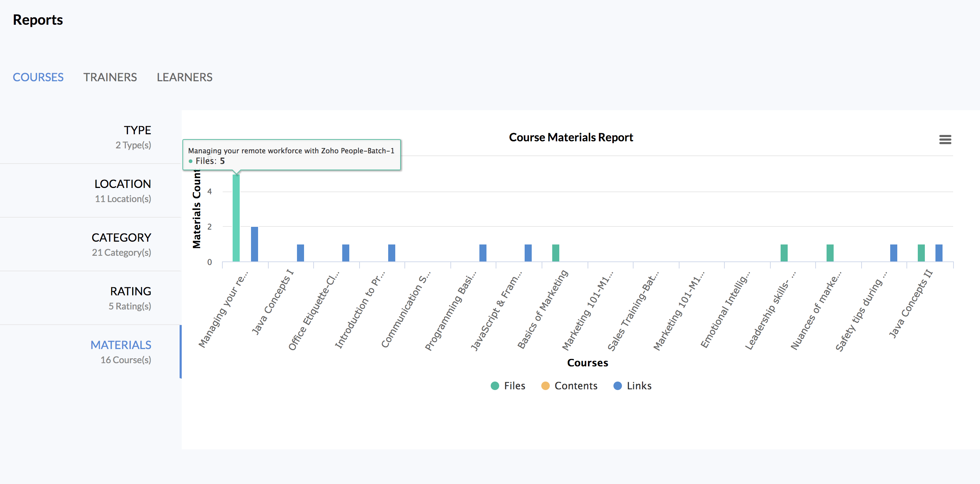Click the Java Concepts II blue bar
Viewport: 980px width, 484px height.
tap(939, 253)
